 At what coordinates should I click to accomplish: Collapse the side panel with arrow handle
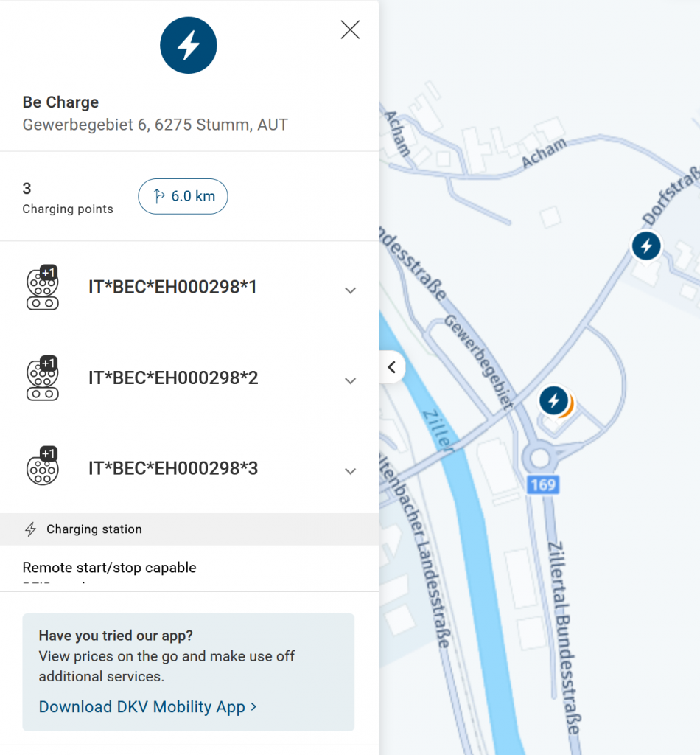[x=391, y=367]
